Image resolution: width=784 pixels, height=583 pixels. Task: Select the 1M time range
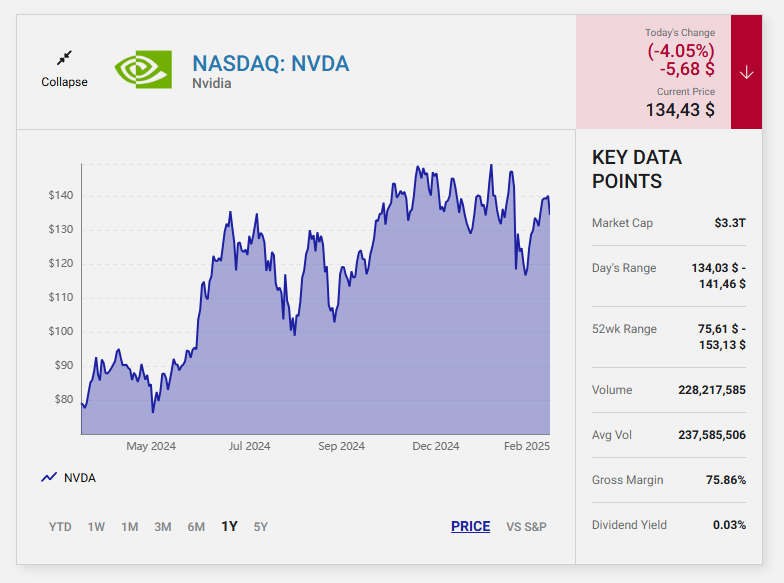pyautogui.click(x=130, y=526)
